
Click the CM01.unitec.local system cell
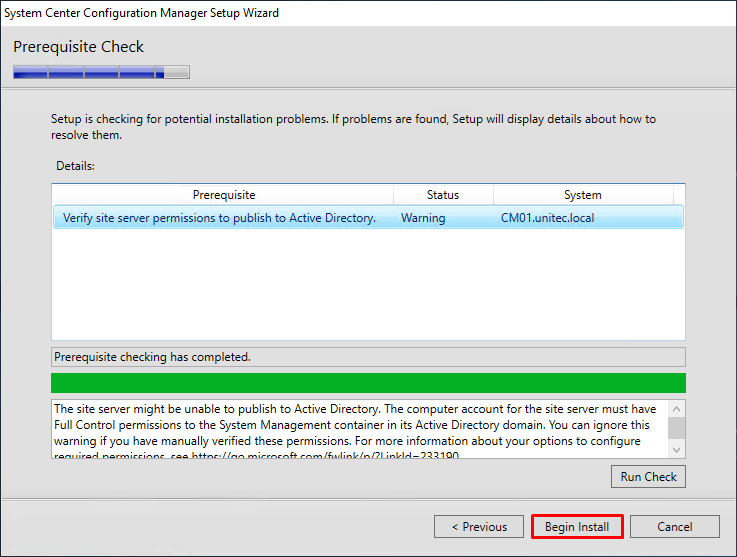click(547, 218)
